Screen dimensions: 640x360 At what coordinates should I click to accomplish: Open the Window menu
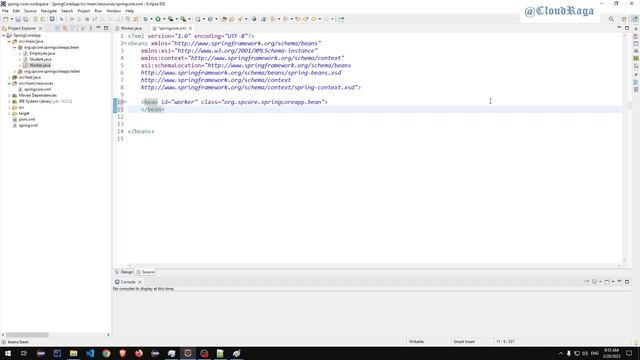[x=113, y=11]
